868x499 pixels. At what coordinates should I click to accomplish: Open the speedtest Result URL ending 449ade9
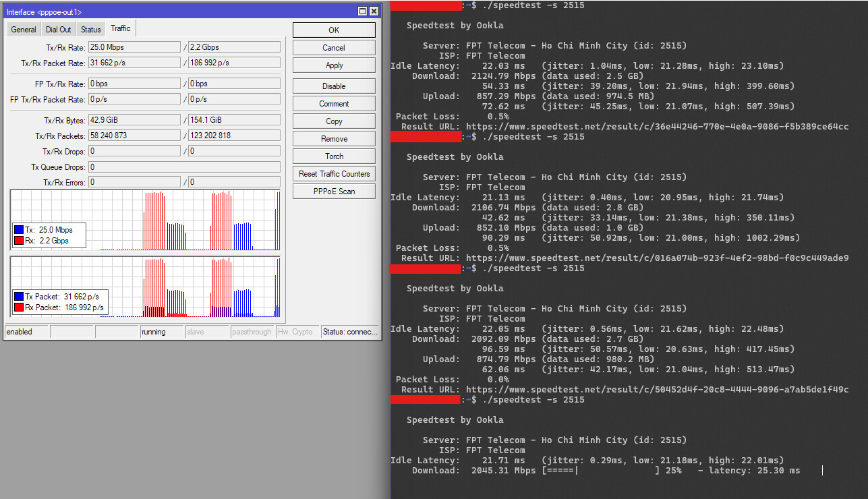coord(657,258)
